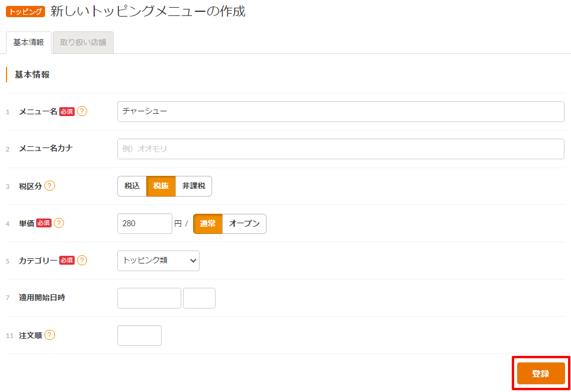The width and height of the screenshot is (571, 392).
Task: Click the 適用開始日時 date field
Action: point(149,298)
